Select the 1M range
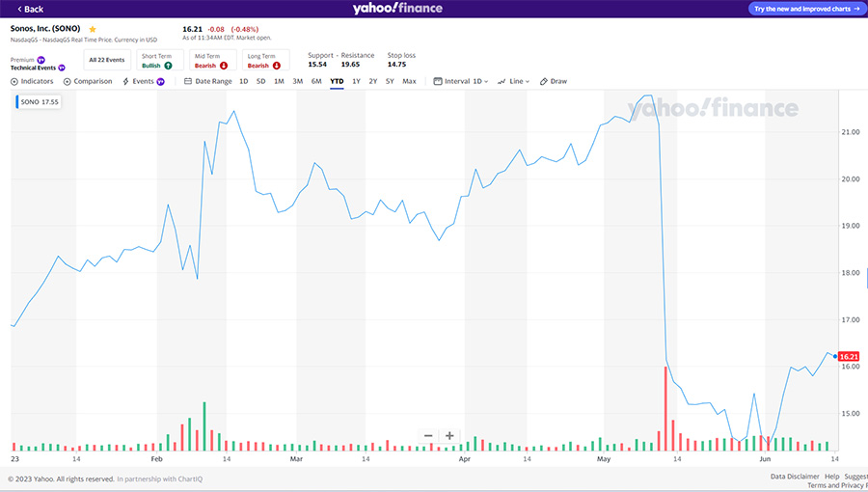The image size is (868, 492). point(279,81)
